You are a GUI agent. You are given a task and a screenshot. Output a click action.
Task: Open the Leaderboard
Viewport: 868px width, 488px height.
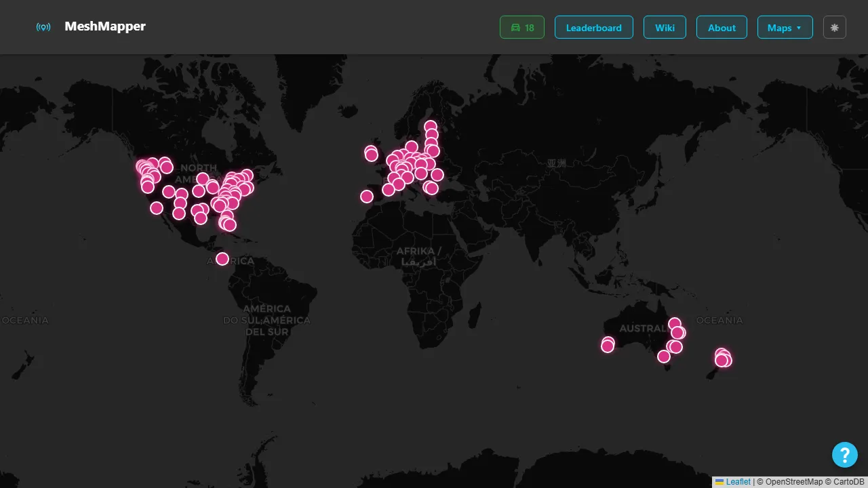pos(594,28)
